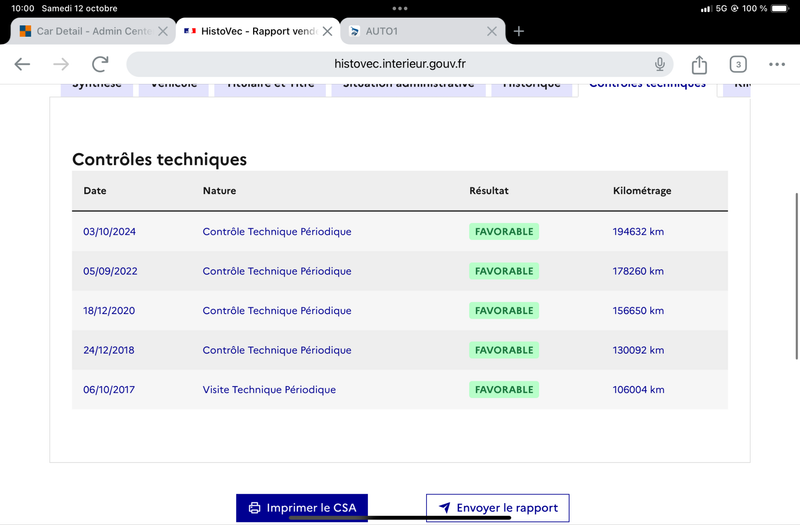The image size is (800, 525).
Task: Select mileage 178260 km
Action: pyautogui.click(x=638, y=271)
